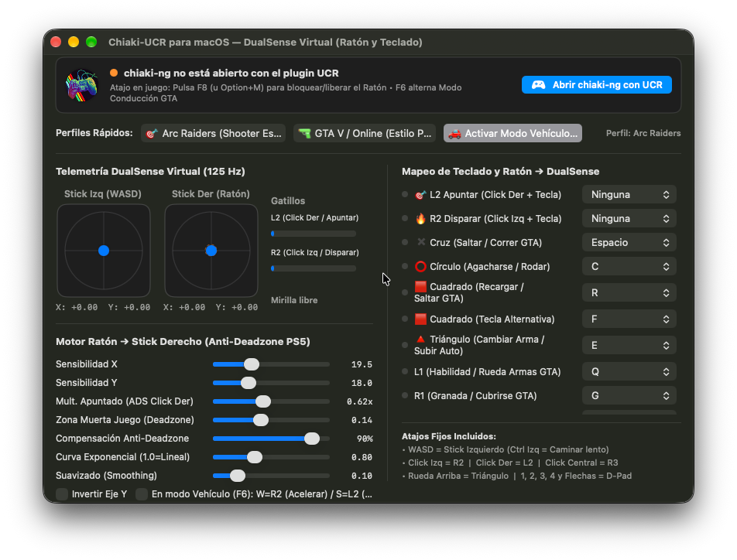
Task: Click the 'Atajos Fijos Incluidos:' heading
Action: point(449,436)
